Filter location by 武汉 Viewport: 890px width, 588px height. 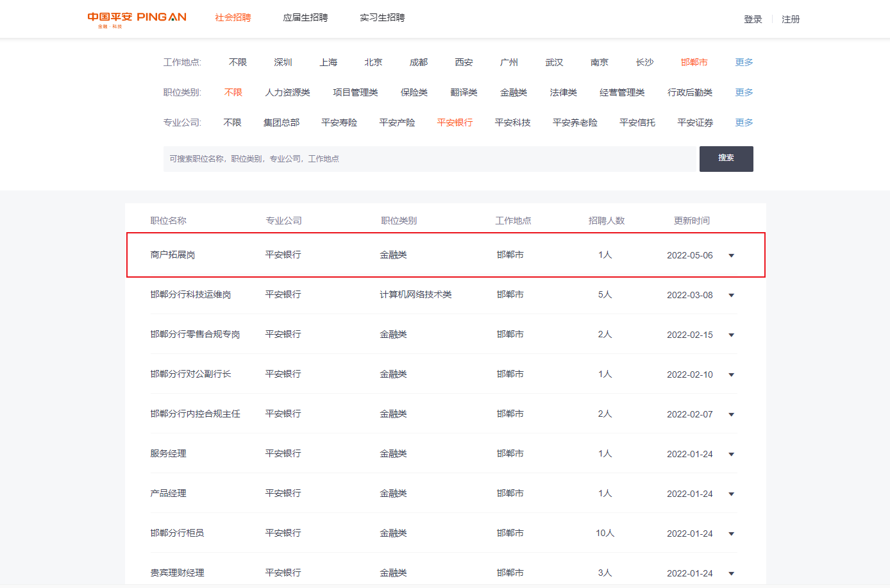pyautogui.click(x=554, y=62)
